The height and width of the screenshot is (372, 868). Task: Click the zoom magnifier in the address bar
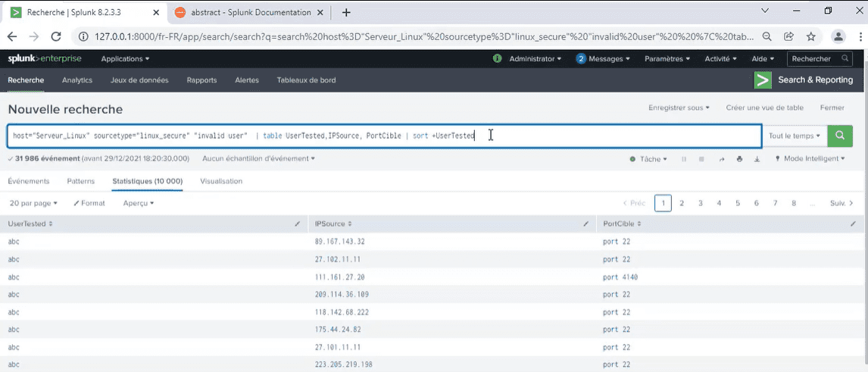click(767, 36)
